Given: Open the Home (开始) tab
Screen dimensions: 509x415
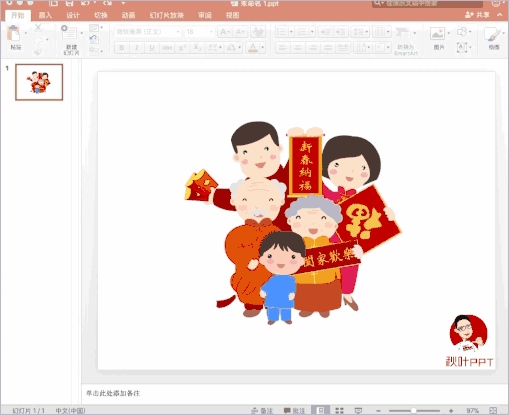Looking at the screenshot, I should (18, 15).
